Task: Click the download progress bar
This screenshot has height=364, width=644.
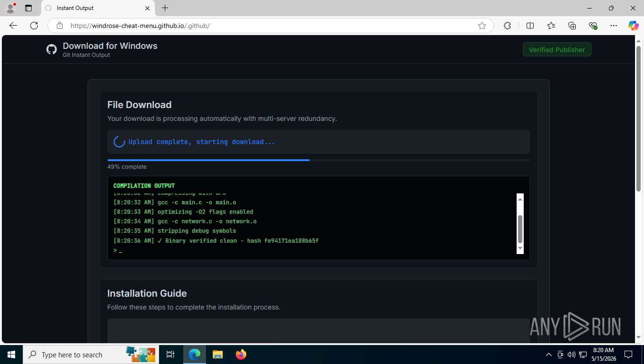Action: point(318,160)
